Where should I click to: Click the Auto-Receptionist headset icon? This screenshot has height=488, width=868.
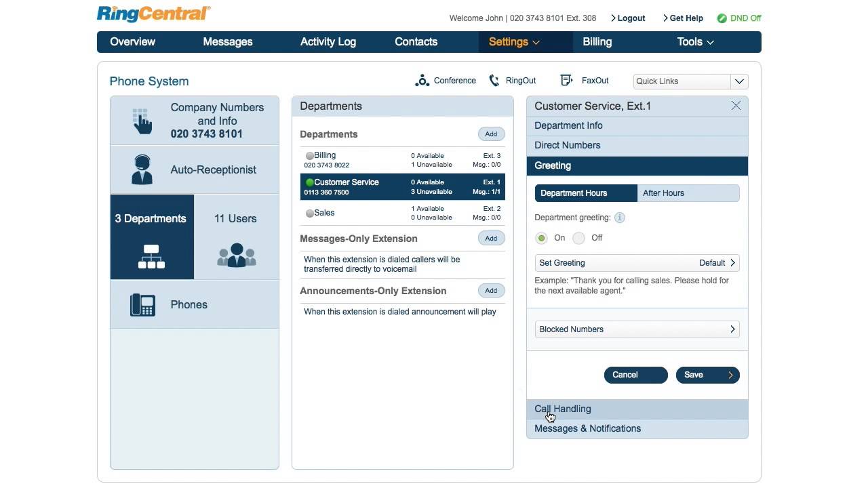142,169
